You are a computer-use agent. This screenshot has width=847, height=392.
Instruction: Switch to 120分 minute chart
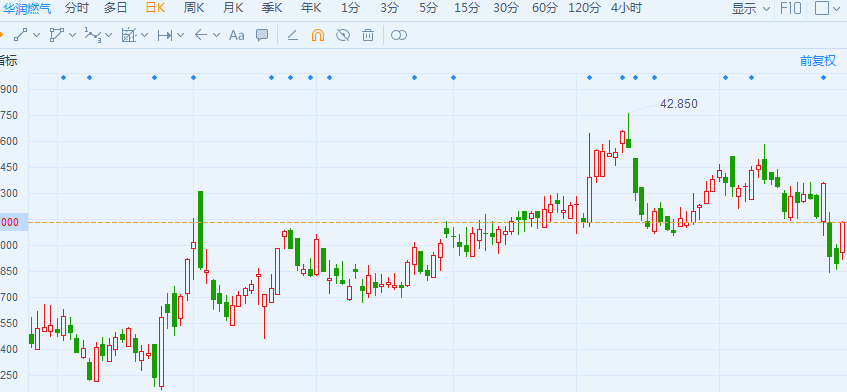coord(584,8)
